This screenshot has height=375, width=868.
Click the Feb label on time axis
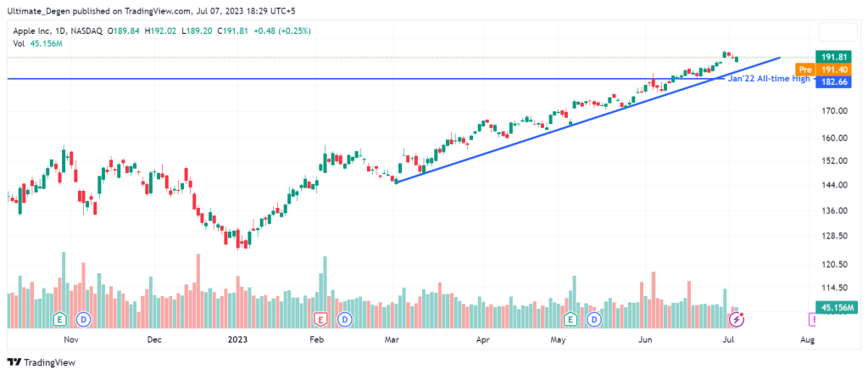coord(318,339)
